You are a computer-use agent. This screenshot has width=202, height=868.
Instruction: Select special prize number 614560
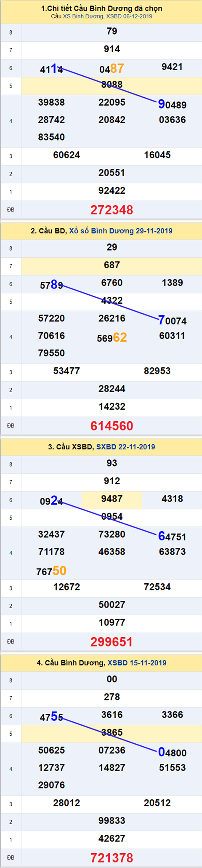point(112,426)
